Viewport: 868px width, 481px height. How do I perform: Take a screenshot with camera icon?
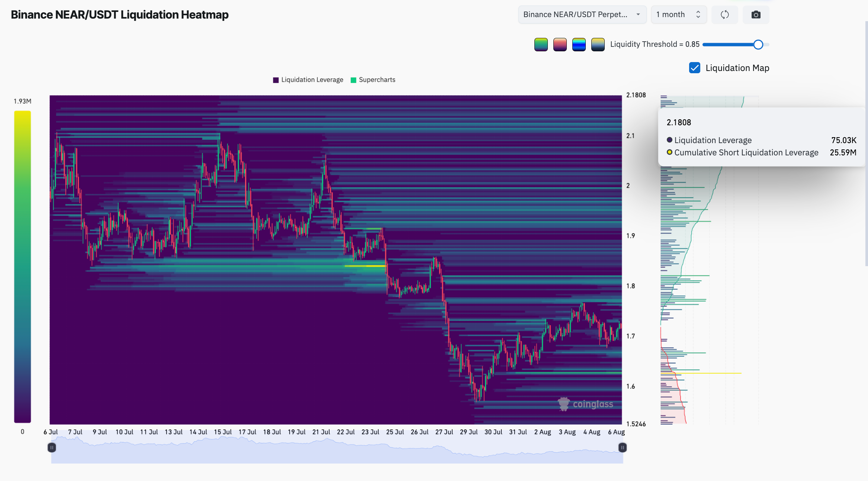click(x=756, y=14)
